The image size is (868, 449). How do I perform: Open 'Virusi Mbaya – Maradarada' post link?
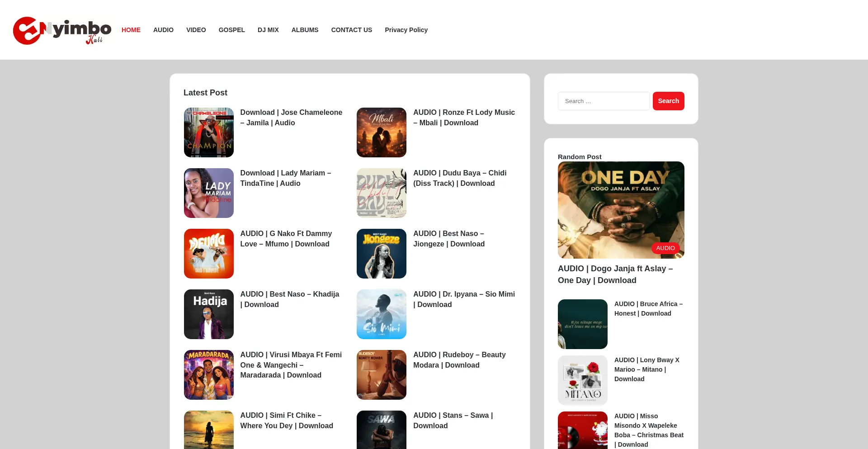coord(291,365)
